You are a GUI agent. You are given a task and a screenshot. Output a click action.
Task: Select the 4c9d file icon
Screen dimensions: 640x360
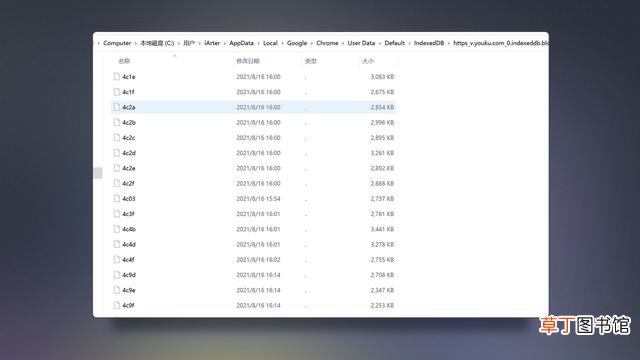[x=117, y=275]
